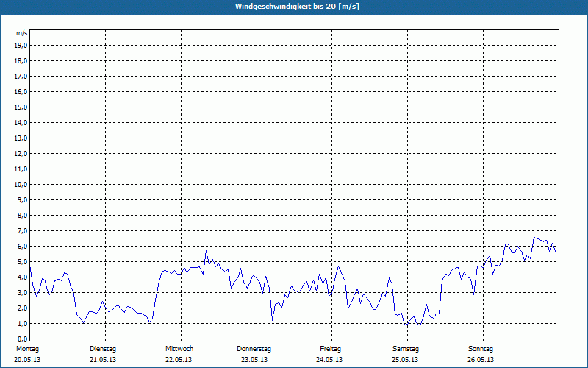The image size is (588, 368).
Task: Click the 0,0 y-axis value
Action: [x=22, y=339]
